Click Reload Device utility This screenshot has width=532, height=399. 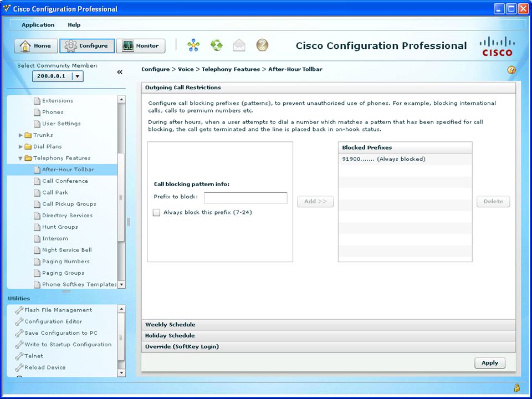(x=44, y=367)
